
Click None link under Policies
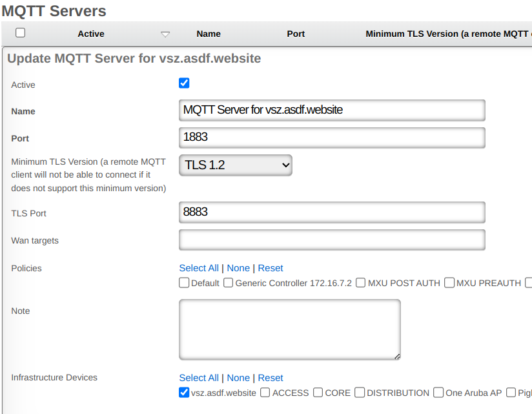pos(238,268)
